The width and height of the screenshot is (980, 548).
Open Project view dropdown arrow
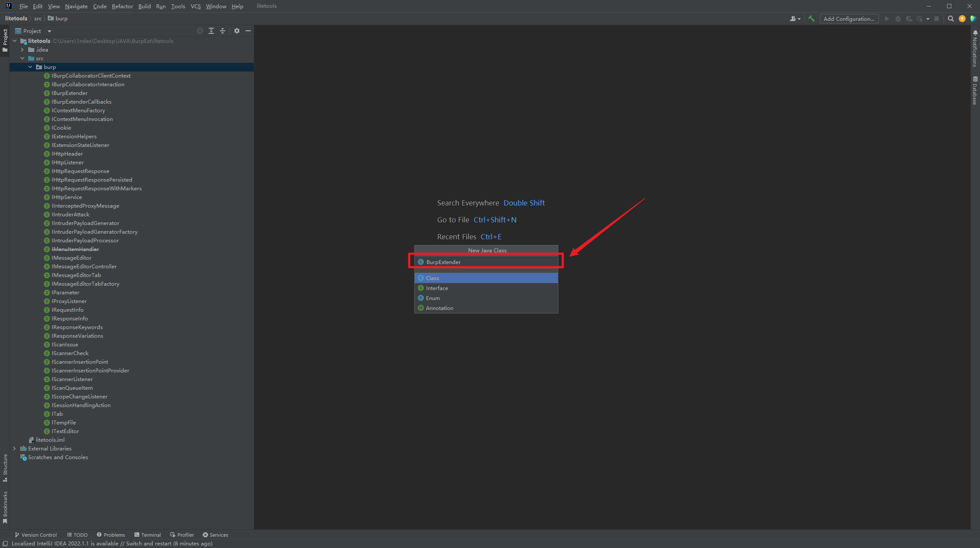(49, 31)
